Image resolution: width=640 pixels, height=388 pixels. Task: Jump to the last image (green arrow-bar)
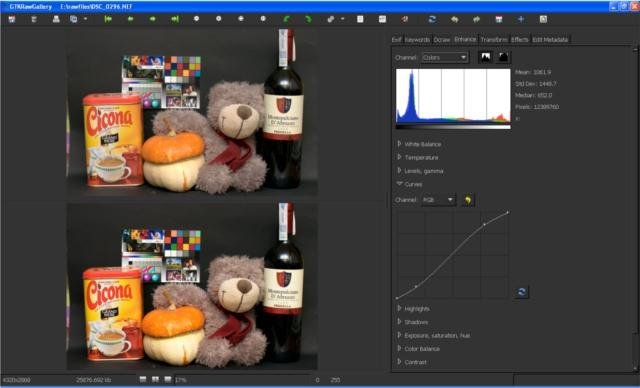coord(175,19)
